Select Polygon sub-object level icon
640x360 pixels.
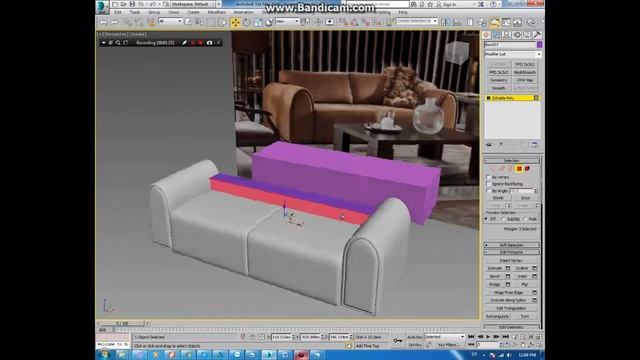tap(519, 169)
